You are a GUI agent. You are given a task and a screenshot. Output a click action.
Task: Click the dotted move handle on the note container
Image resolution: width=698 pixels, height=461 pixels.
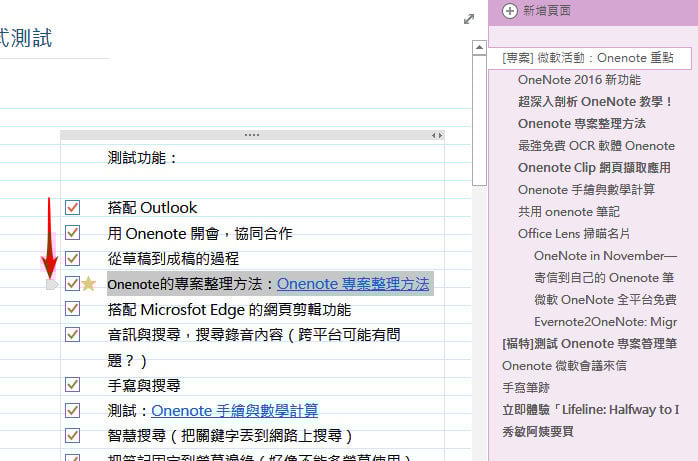point(252,135)
